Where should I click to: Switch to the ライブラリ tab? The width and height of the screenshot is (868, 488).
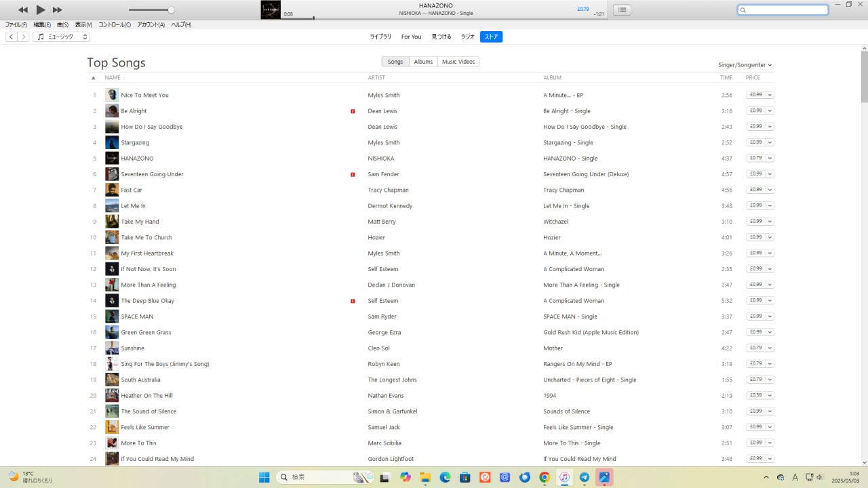pos(380,37)
